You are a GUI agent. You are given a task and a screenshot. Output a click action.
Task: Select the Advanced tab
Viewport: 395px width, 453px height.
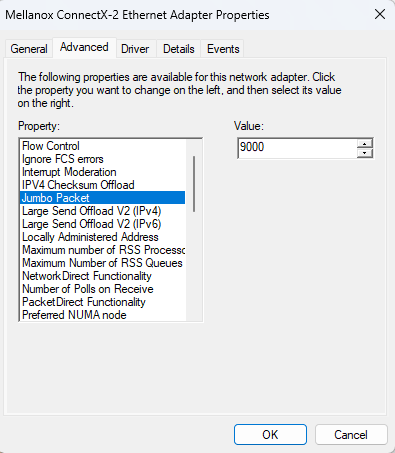(84, 47)
